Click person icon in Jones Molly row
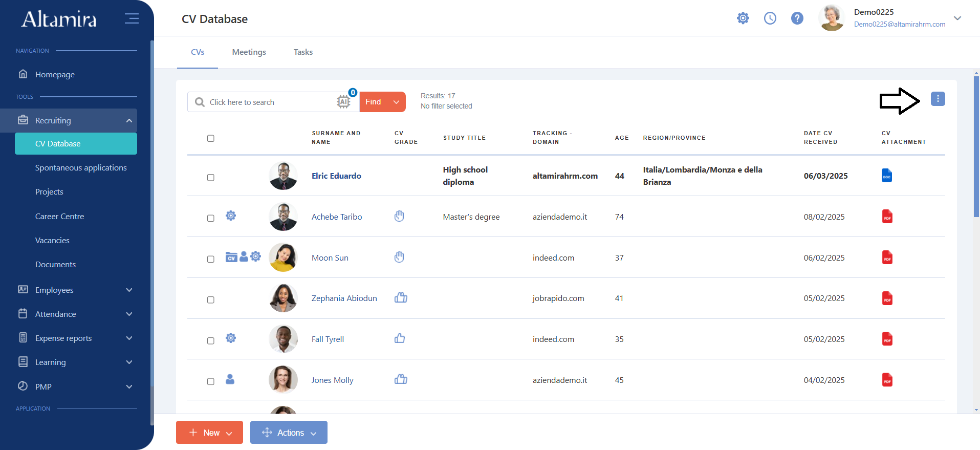 coord(230,379)
